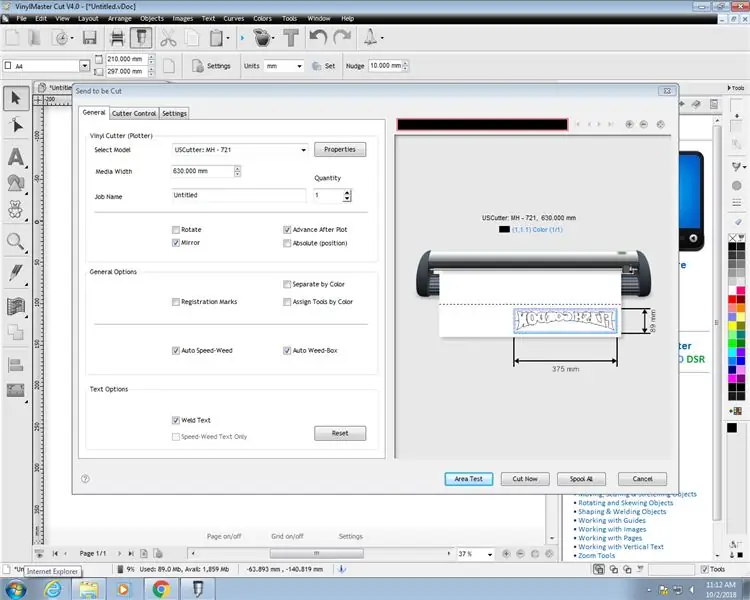Select the flag warp effect tool

coord(16,306)
